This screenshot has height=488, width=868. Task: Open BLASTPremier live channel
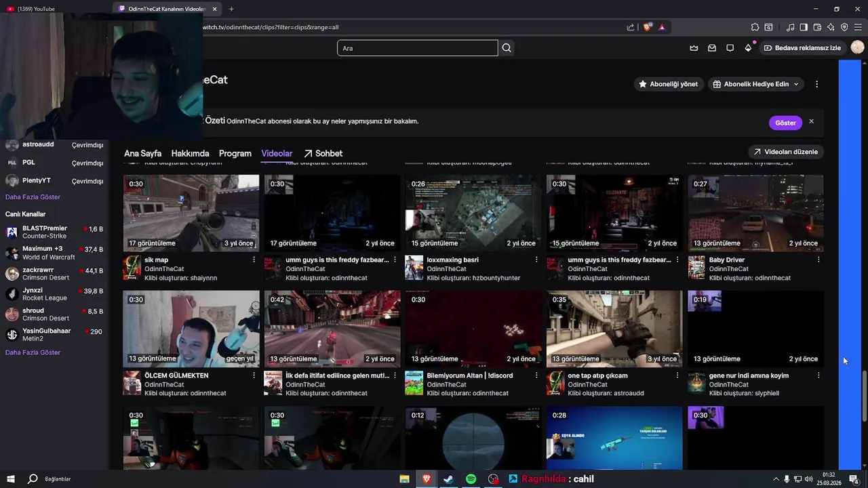point(54,232)
